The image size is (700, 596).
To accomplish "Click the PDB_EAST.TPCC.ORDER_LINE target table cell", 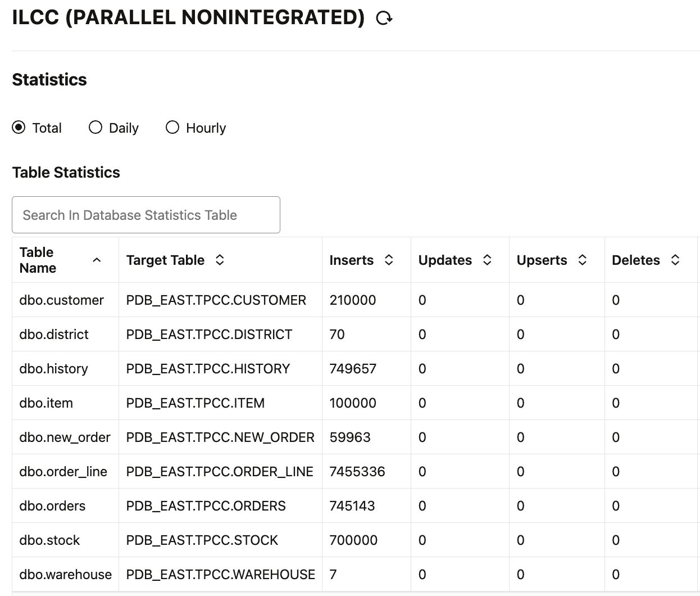I will pos(220,472).
